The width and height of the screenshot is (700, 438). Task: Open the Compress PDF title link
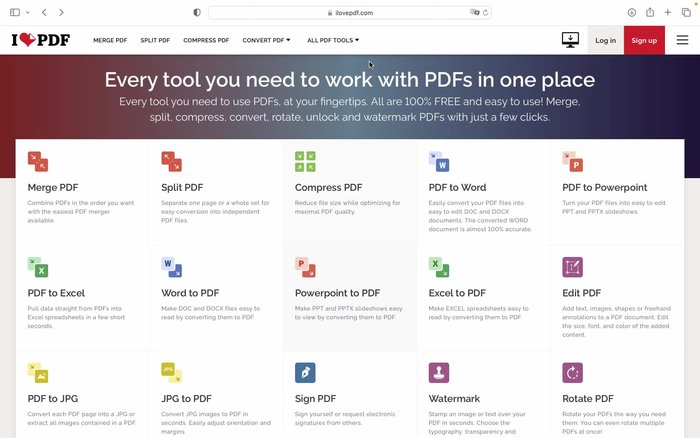tap(329, 188)
